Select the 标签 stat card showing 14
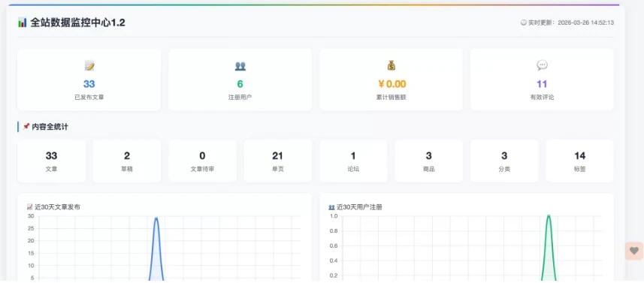Viewport: 644px width, 283px height. [x=580, y=161]
